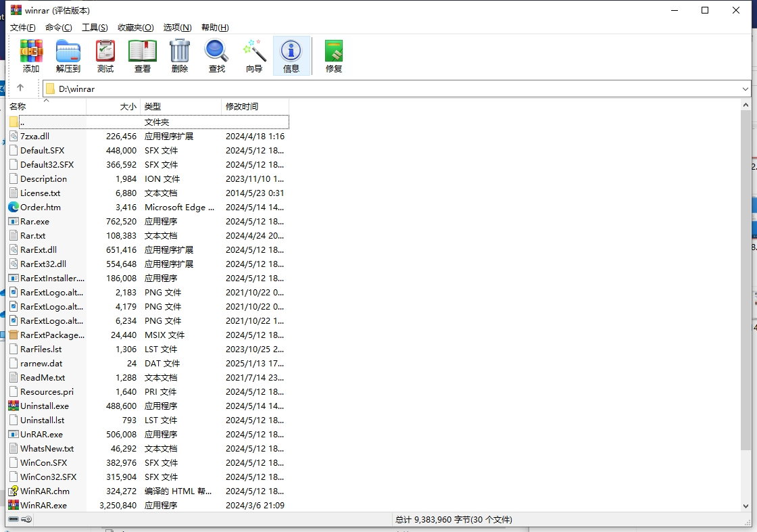Open the 工具(S) menu

[95, 28]
